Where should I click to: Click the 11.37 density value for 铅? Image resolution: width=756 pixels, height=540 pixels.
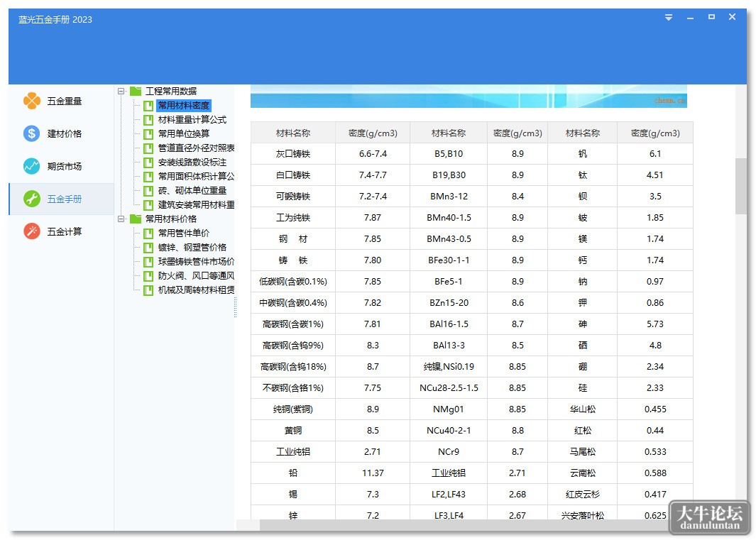tap(373, 473)
